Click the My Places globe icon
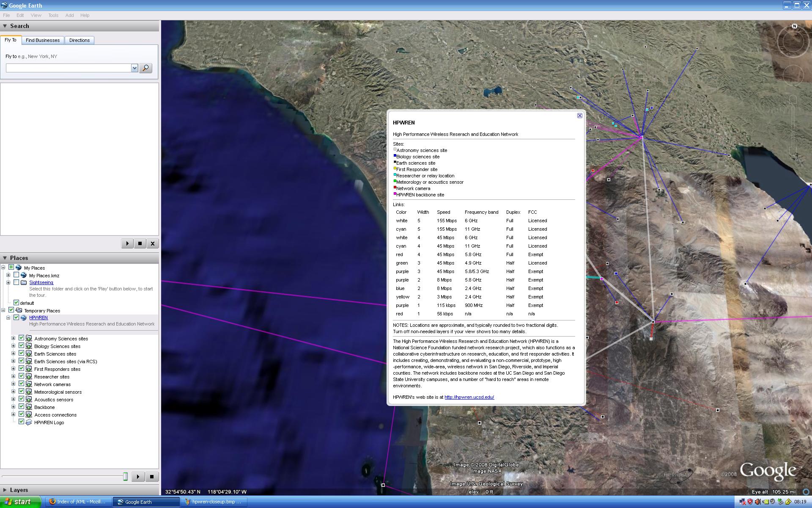Screen dimensions: 812x508 (x=19, y=268)
